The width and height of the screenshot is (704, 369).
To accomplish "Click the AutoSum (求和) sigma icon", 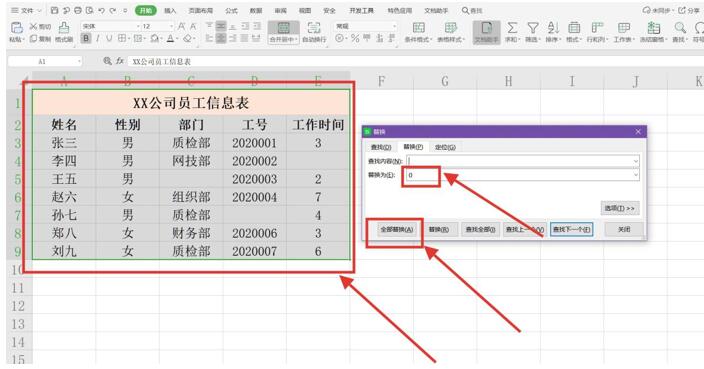I will [x=512, y=28].
